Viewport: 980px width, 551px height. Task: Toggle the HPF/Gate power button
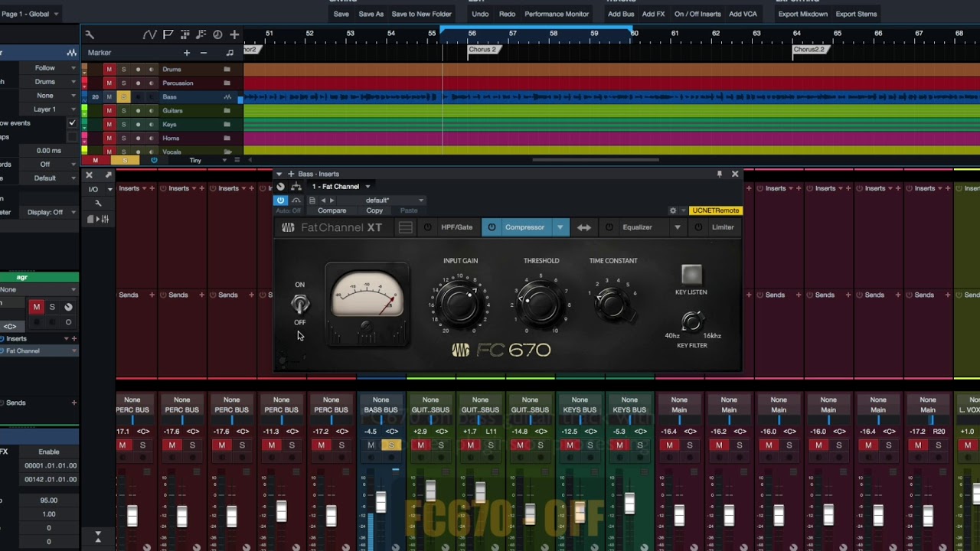coord(428,227)
